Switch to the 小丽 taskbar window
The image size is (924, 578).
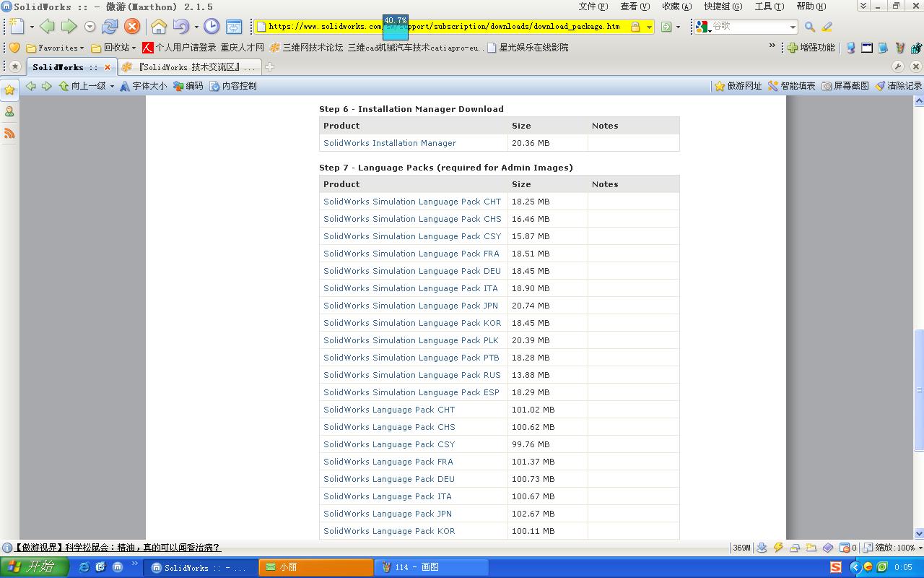[316, 567]
